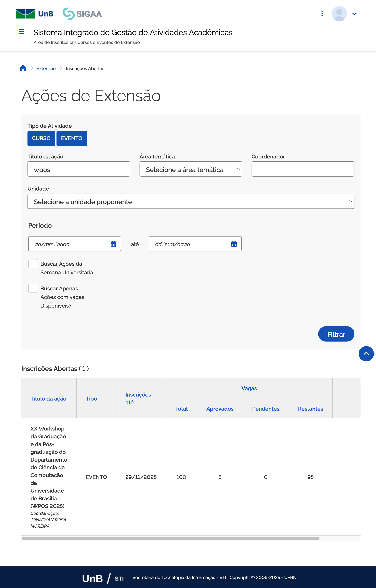Toggle the CURSO activity type
The image size is (376, 588).
click(x=41, y=138)
